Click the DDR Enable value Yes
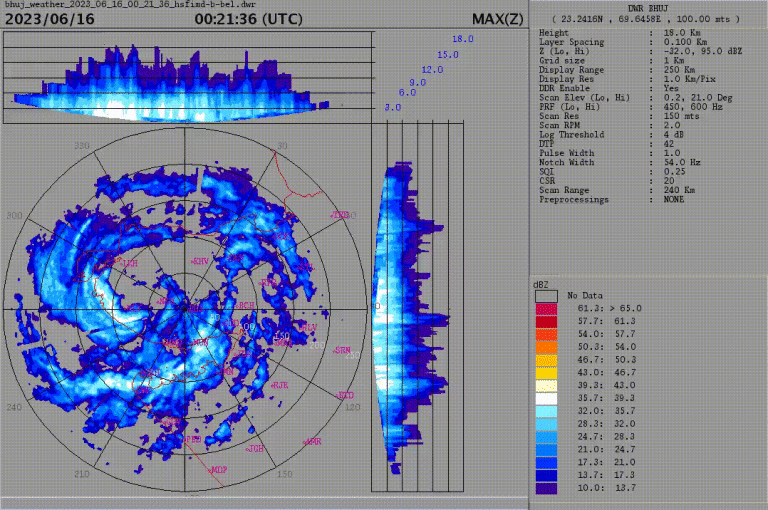The width and height of the screenshot is (768, 510). [x=671, y=89]
